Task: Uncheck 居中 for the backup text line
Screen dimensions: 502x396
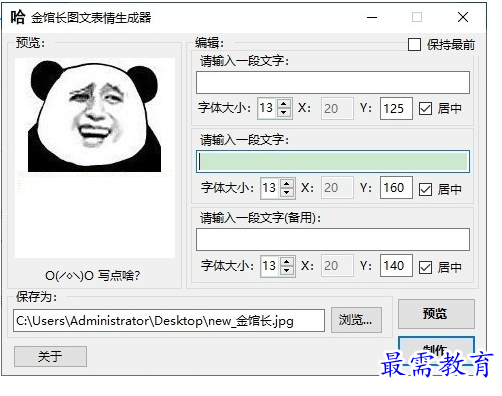Action: 425,267
